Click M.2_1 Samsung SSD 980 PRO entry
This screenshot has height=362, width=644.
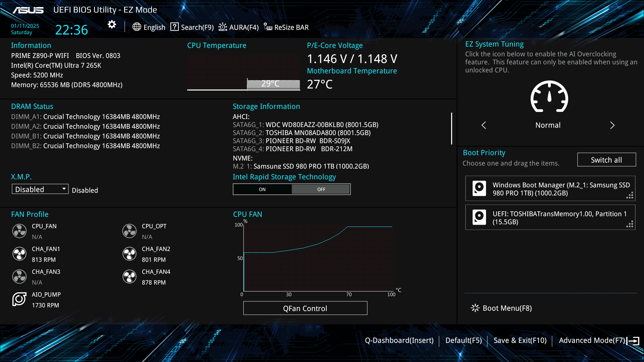click(301, 166)
